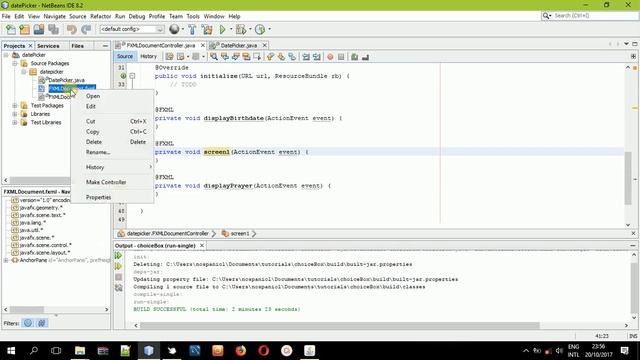
Task: Click the stop square icon in Output panel
Action: pyautogui.click(x=118, y=277)
